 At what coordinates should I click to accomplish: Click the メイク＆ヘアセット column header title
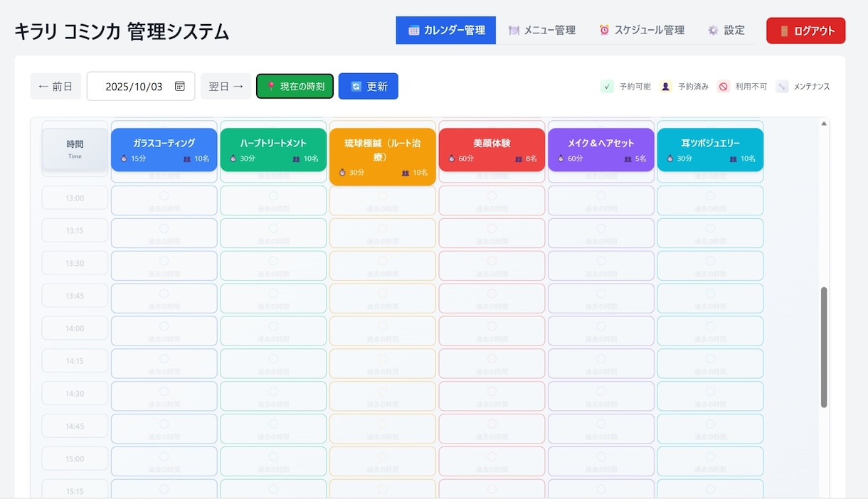tap(601, 143)
